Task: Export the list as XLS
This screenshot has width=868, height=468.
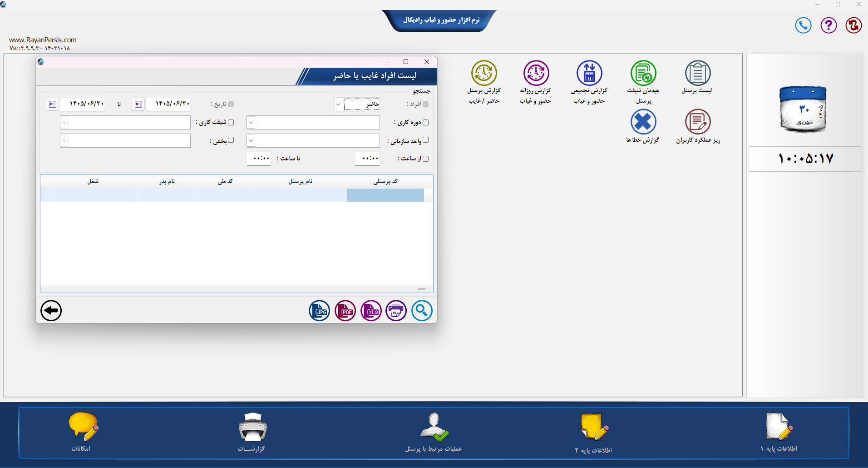Action: tap(371, 311)
